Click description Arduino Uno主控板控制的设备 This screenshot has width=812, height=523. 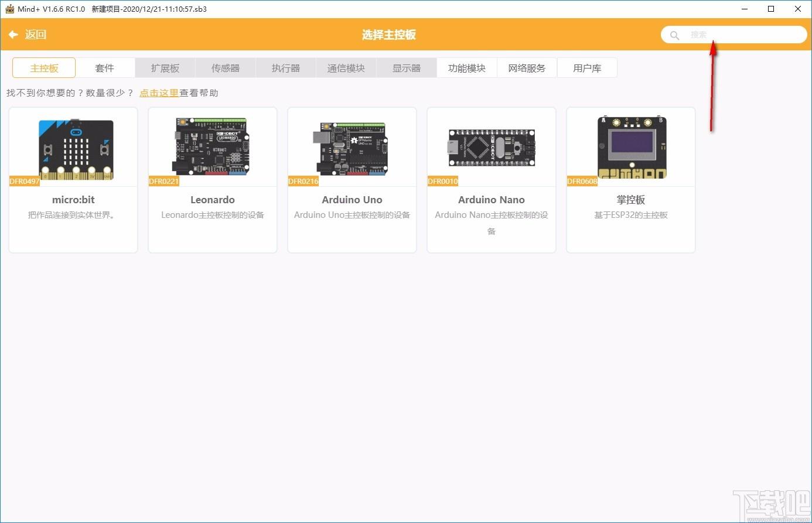[352, 215]
